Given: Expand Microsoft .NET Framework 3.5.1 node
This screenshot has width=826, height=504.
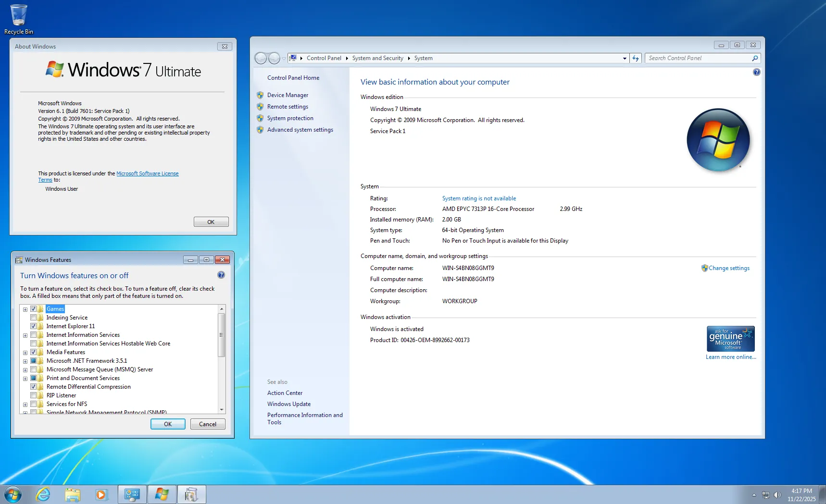Looking at the screenshot, I should pyautogui.click(x=25, y=361).
